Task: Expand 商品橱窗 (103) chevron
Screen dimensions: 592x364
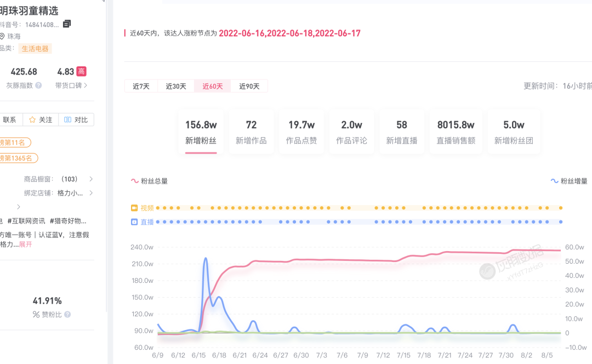Action: pos(91,179)
